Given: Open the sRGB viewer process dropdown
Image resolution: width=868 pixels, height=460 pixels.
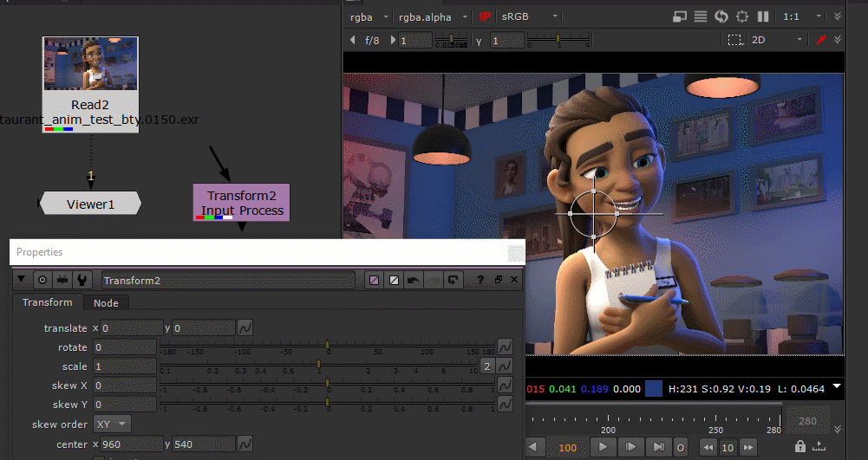Looking at the screenshot, I should point(529,17).
